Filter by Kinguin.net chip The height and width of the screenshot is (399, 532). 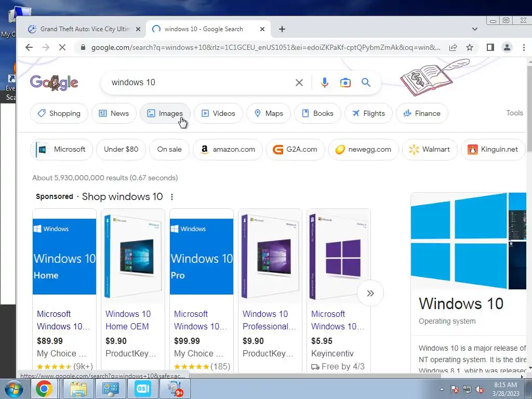493,149
